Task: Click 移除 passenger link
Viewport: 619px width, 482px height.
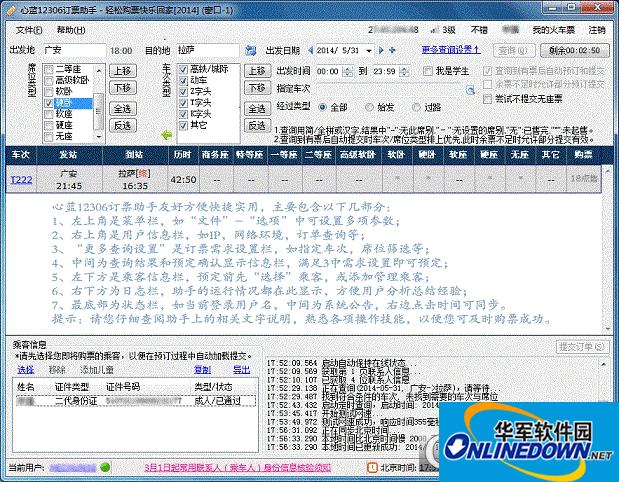Action: pos(56,370)
